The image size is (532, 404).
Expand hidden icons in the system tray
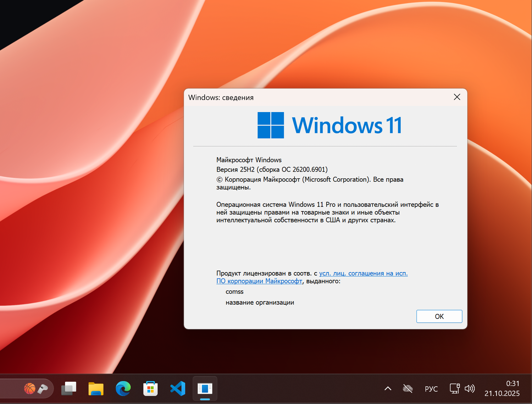click(x=388, y=388)
